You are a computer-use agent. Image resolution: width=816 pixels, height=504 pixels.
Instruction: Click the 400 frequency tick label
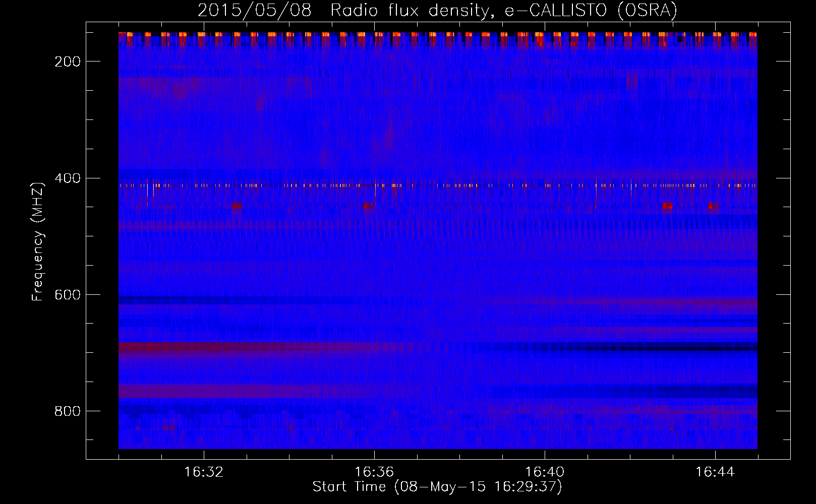point(68,178)
